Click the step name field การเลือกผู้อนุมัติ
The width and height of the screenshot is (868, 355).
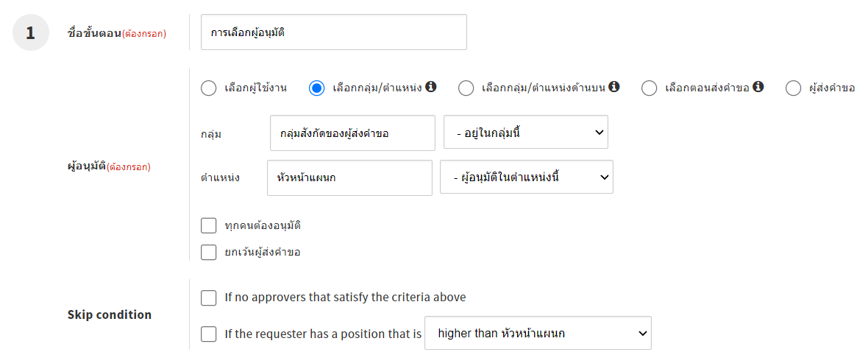click(x=333, y=32)
